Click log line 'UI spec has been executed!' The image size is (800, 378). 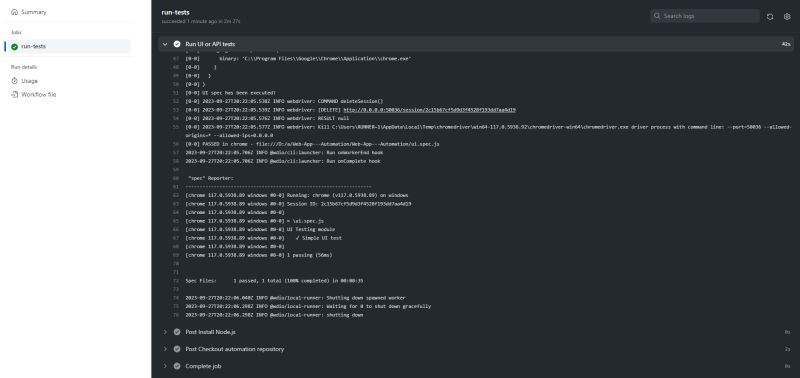230,93
